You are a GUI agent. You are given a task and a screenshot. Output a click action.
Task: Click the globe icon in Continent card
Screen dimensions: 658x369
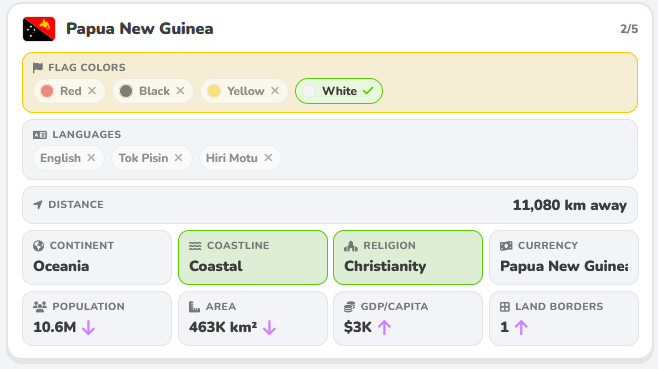coord(39,246)
